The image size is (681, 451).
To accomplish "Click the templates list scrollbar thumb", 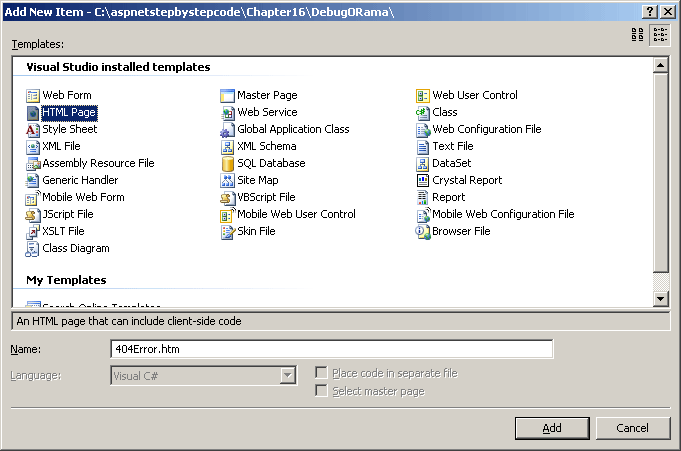I will (x=660, y=172).
